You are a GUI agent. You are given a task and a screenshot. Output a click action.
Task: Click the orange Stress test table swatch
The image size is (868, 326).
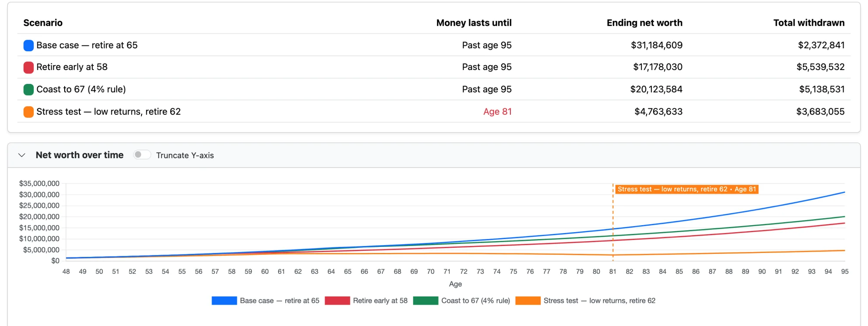(x=29, y=112)
